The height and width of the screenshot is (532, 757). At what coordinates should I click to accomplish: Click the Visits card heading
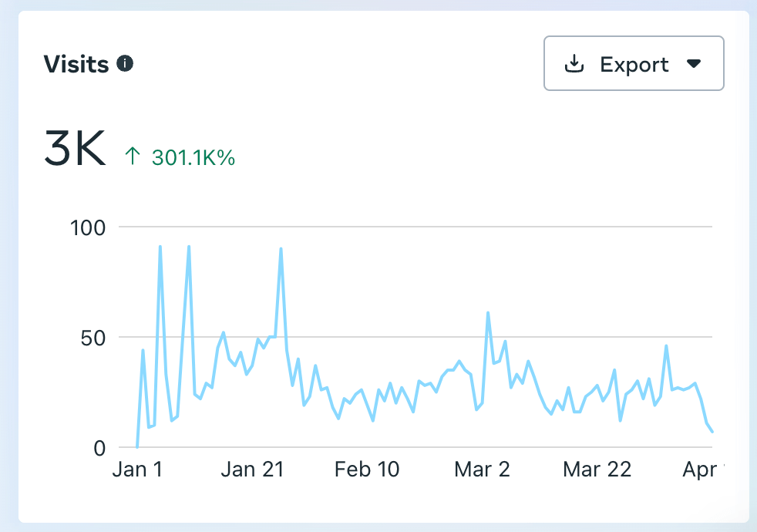point(76,64)
